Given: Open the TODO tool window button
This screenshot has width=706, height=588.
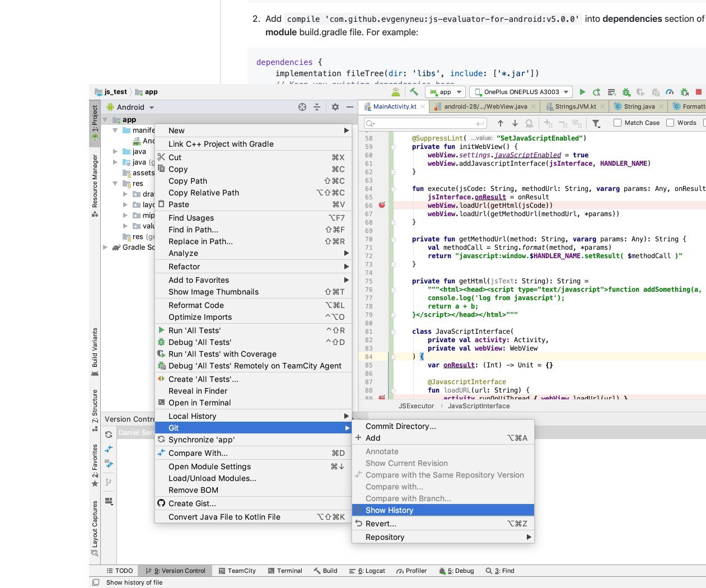Looking at the screenshot, I should pyautogui.click(x=120, y=571).
